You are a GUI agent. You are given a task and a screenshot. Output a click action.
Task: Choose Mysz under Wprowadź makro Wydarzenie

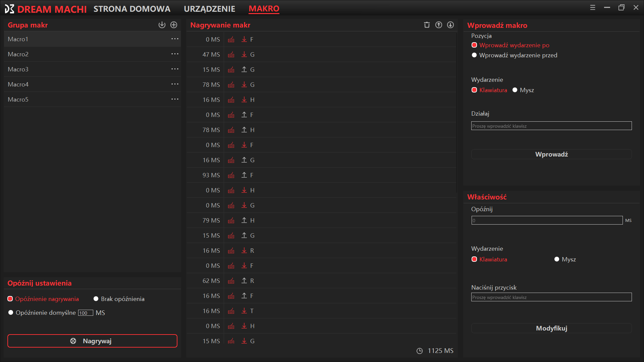[x=515, y=90]
